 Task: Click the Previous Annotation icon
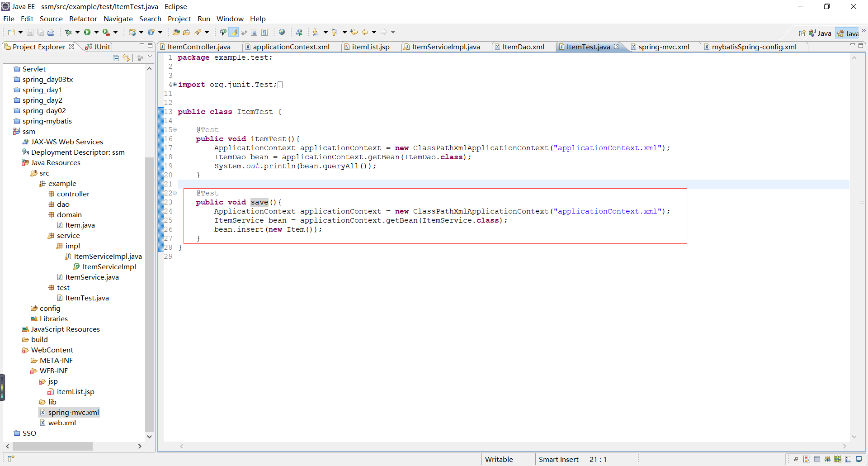point(335,32)
